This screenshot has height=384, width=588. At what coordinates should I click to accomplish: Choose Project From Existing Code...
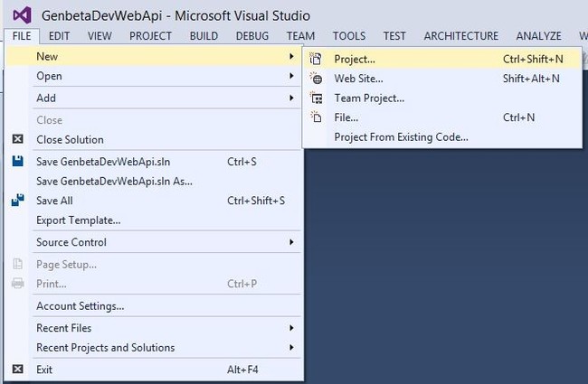(x=442, y=137)
